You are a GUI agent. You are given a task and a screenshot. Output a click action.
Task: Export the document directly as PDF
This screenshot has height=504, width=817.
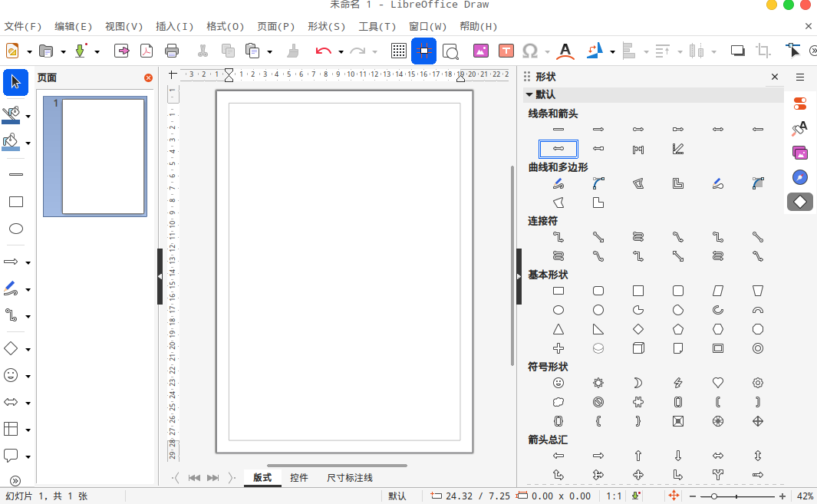pos(146,51)
